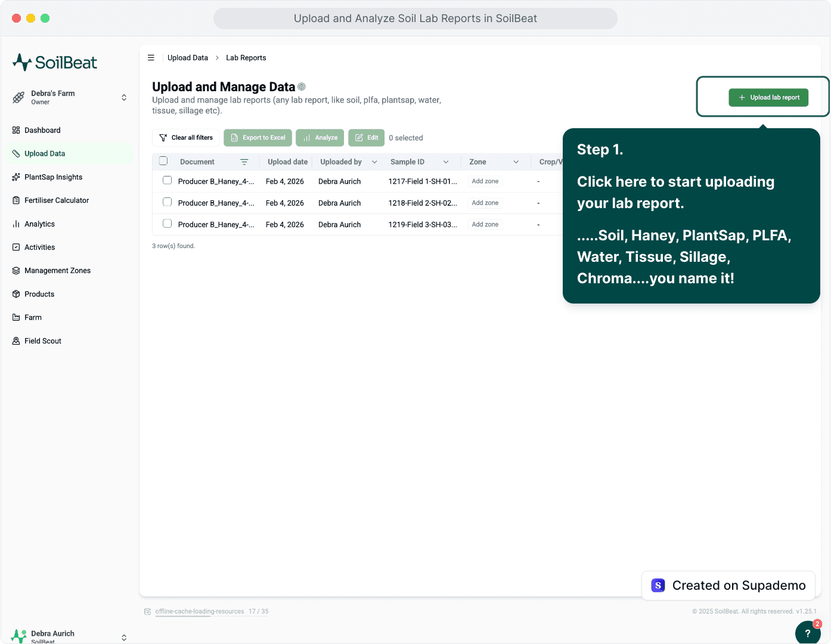Click the Supademo logo icon

tap(658, 586)
